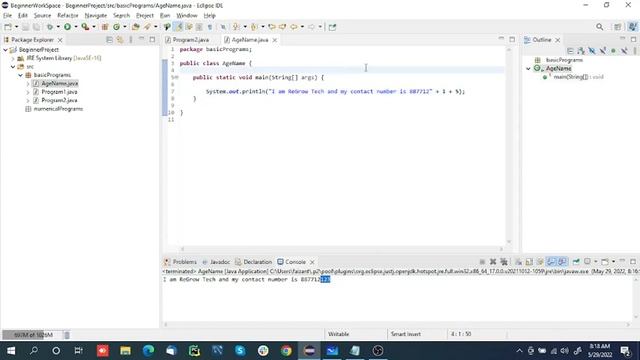Click Pin Console green icon
Image resolution: width=640 pixels, height=360 pixels.
pyautogui.click(x=576, y=262)
